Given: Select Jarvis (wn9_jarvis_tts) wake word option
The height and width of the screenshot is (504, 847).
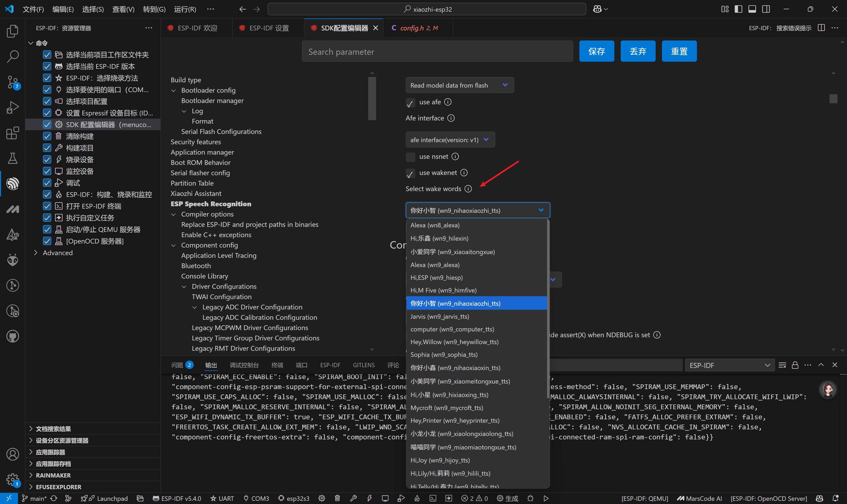Looking at the screenshot, I should click(439, 316).
